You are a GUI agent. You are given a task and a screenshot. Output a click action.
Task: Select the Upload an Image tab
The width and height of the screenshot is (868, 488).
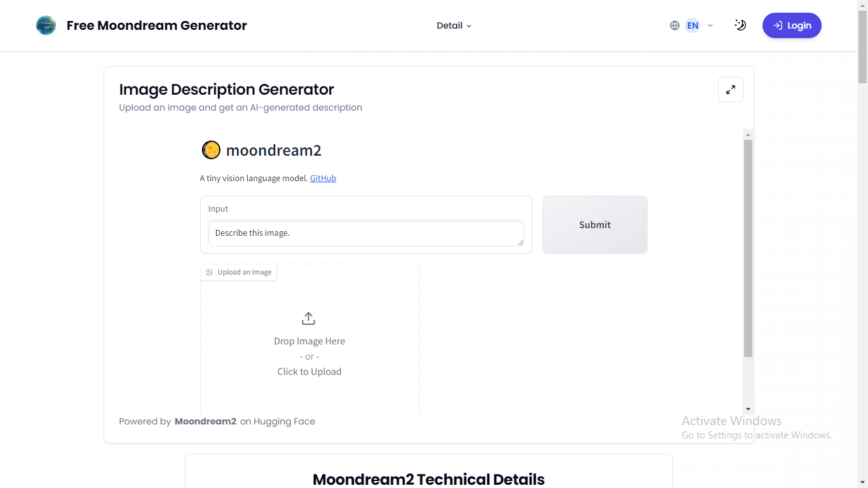238,272
